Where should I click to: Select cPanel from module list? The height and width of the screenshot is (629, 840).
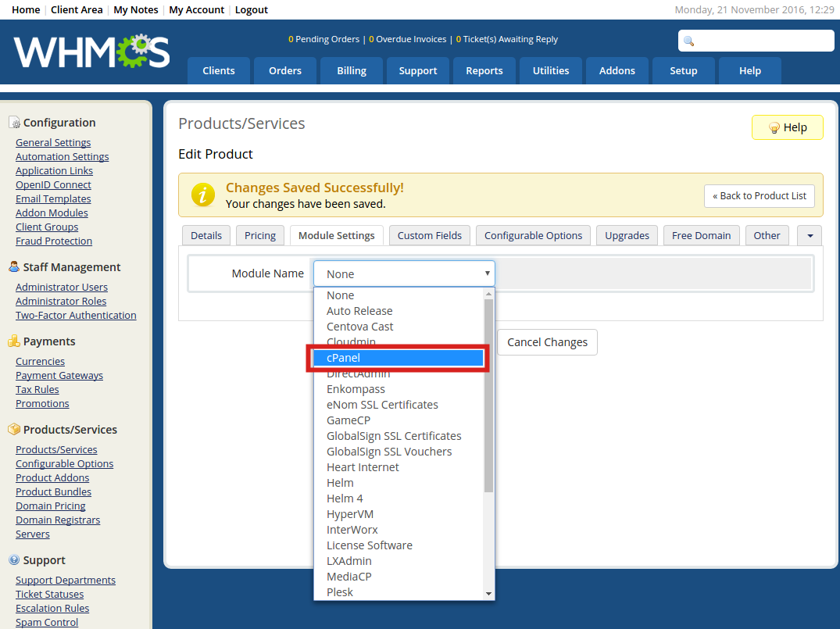coord(397,358)
